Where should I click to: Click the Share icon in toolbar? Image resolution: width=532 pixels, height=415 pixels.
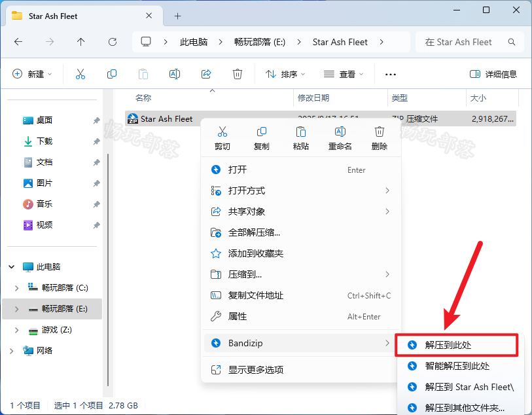coord(206,74)
